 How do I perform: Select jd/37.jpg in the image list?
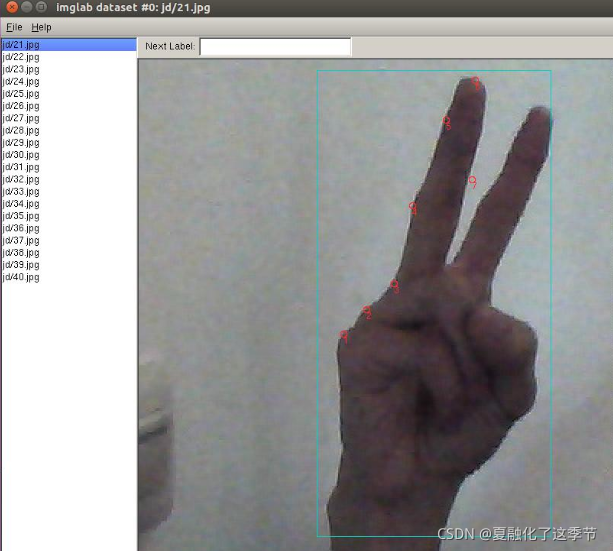tap(69, 240)
